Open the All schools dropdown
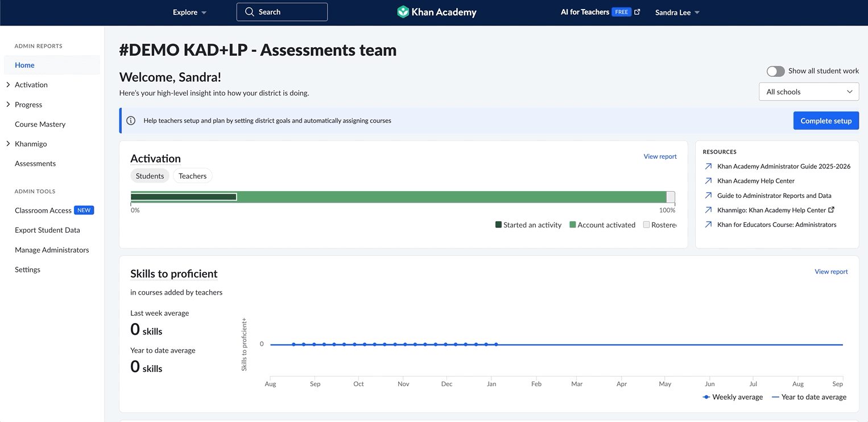The height and width of the screenshot is (422, 868). (809, 92)
